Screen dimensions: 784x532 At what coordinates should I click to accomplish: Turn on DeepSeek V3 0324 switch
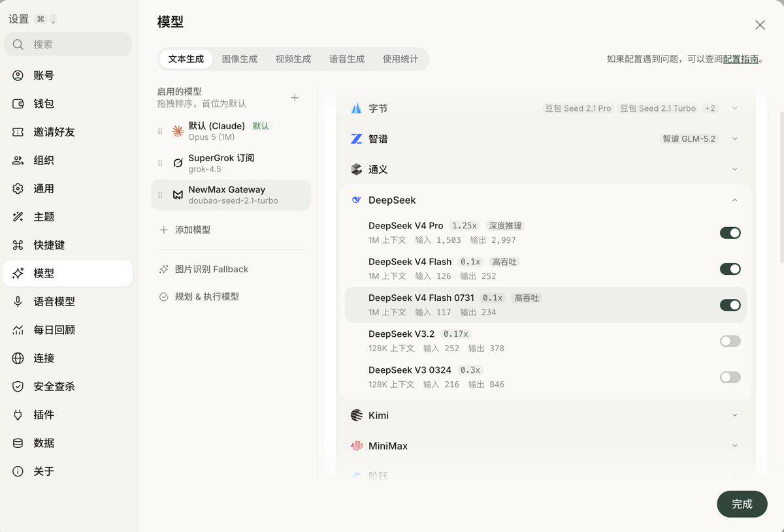[x=730, y=377]
